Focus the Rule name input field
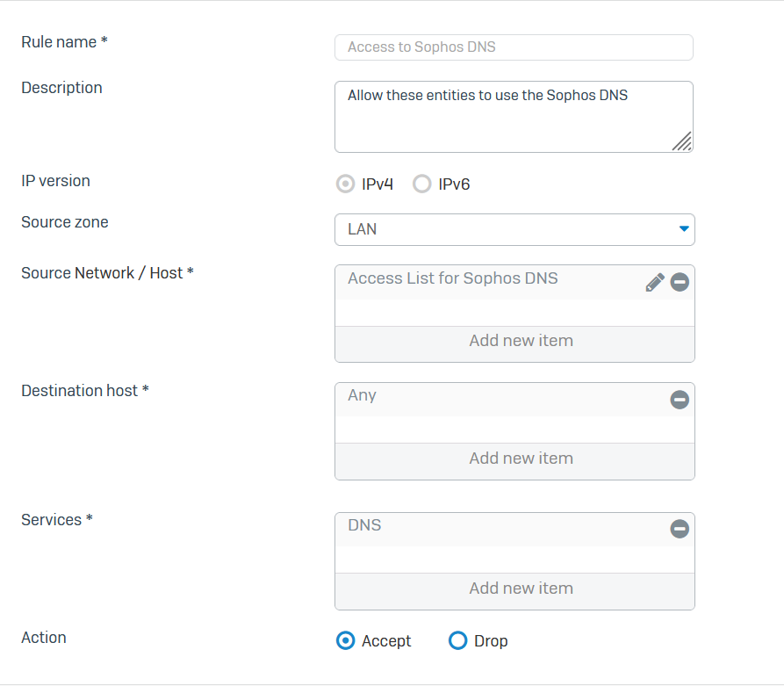Viewport: 784px width, 686px height. [514, 47]
